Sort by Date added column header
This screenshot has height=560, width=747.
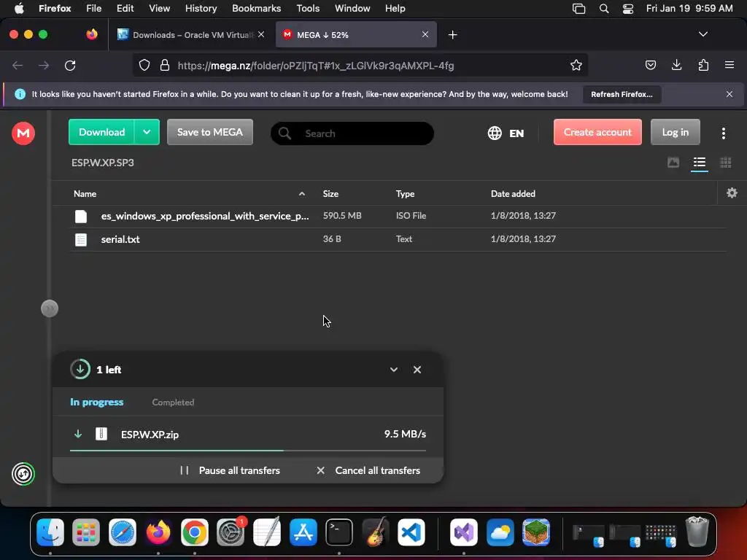[513, 194]
